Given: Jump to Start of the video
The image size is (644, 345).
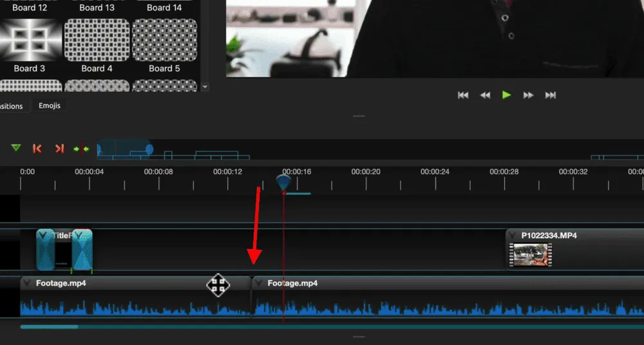Looking at the screenshot, I should coord(463,95).
